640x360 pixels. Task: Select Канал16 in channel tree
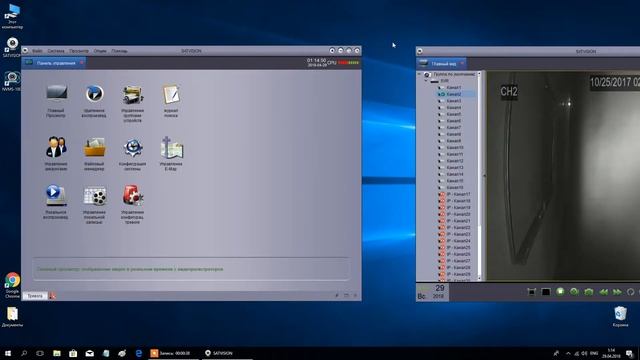click(x=455, y=187)
